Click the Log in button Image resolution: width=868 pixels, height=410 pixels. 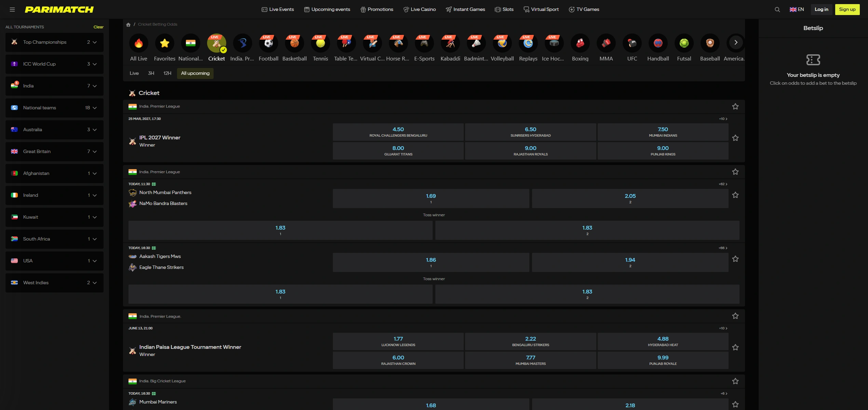821,10
